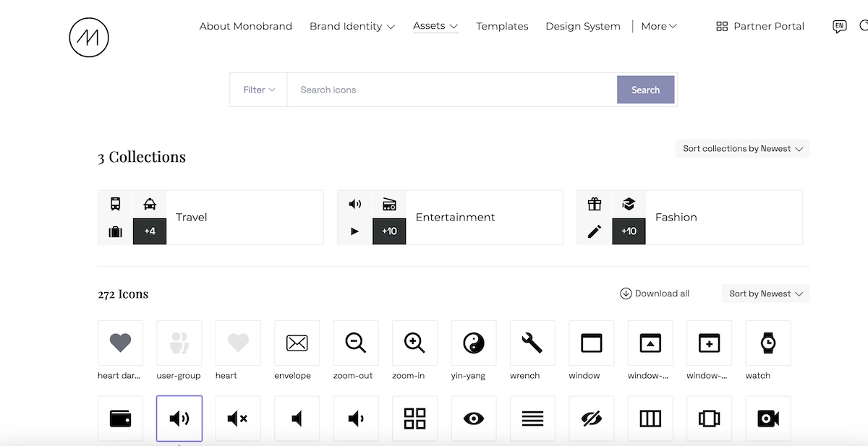Select the wrench icon tile
The height and width of the screenshot is (446, 868).
tap(532, 343)
